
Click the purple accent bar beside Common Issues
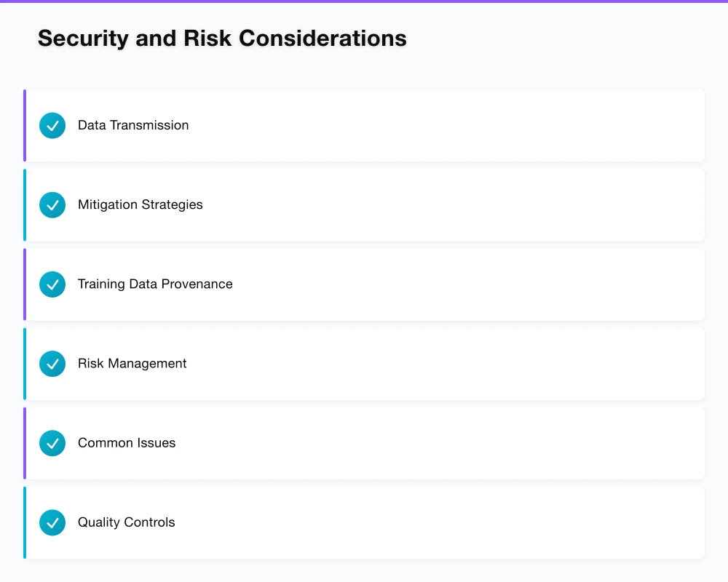click(24, 443)
